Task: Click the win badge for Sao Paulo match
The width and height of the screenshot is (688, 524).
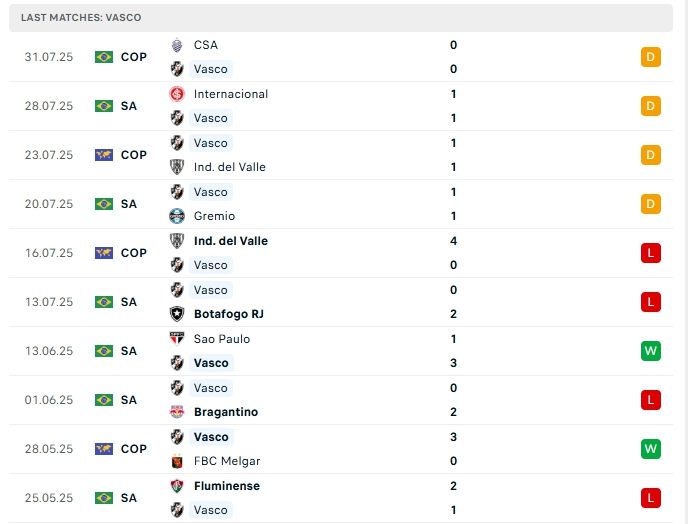Action: pyautogui.click(x=651, y=351)
